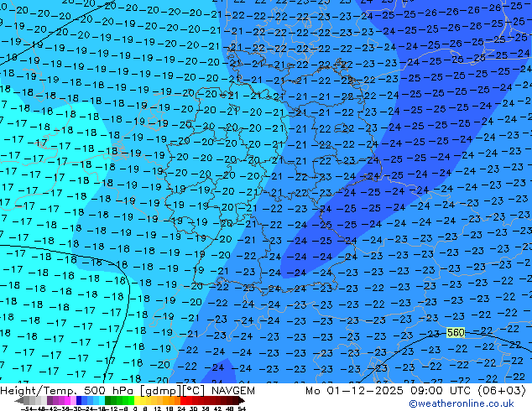532x411 pixels.
Task: Click the gray -54 swatch on the color scale
Action: click(27, 400)
